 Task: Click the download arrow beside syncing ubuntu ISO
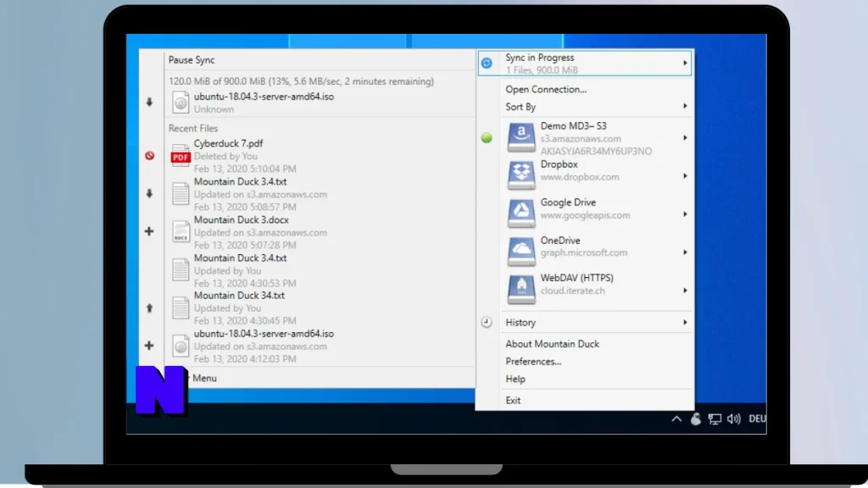[149, 103]
